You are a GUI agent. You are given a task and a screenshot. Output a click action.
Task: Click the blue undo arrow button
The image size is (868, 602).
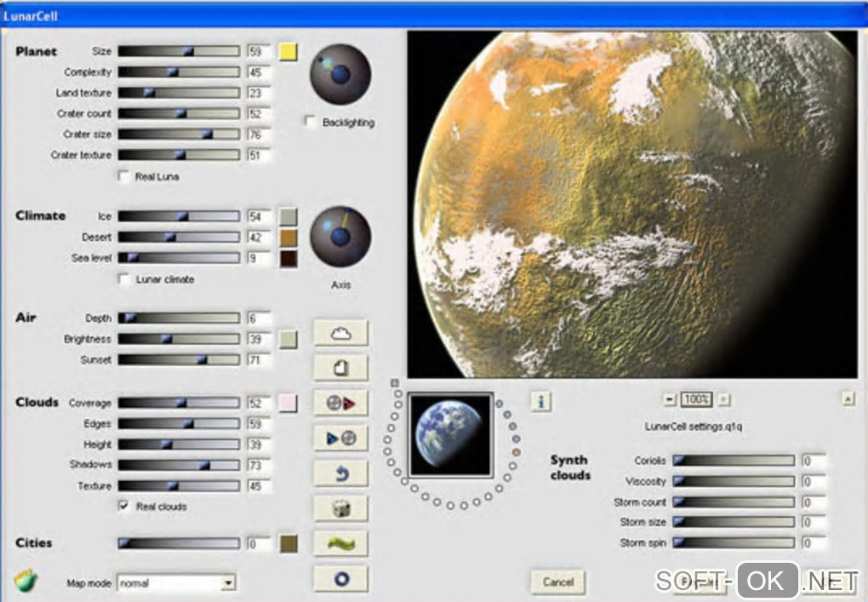point(340,473)
